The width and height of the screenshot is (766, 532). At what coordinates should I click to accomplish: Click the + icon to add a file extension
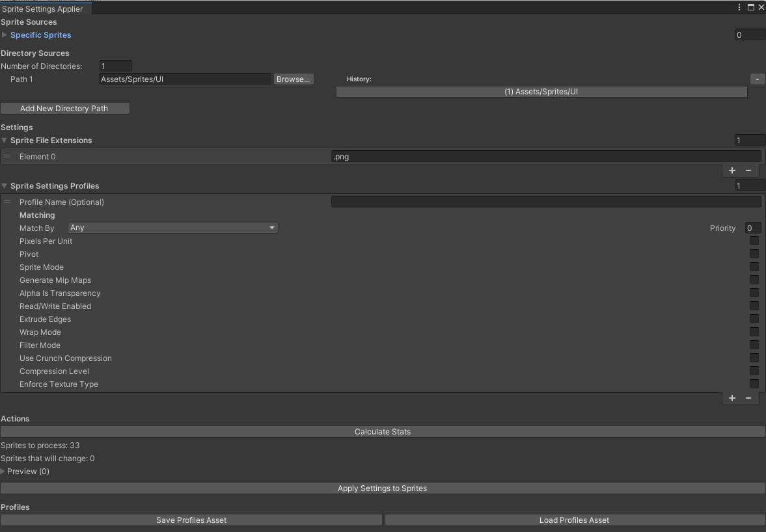click(x=732, y=170)
